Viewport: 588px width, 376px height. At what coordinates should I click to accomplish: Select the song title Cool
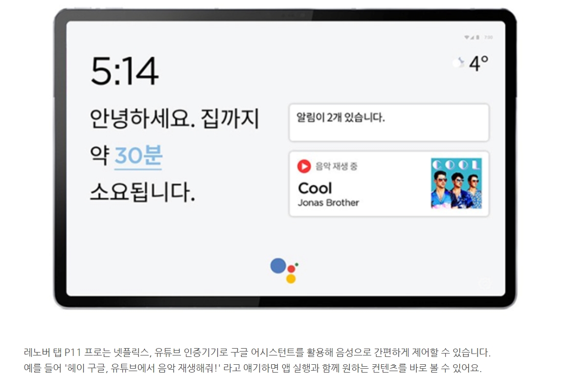tap(315, 188)
